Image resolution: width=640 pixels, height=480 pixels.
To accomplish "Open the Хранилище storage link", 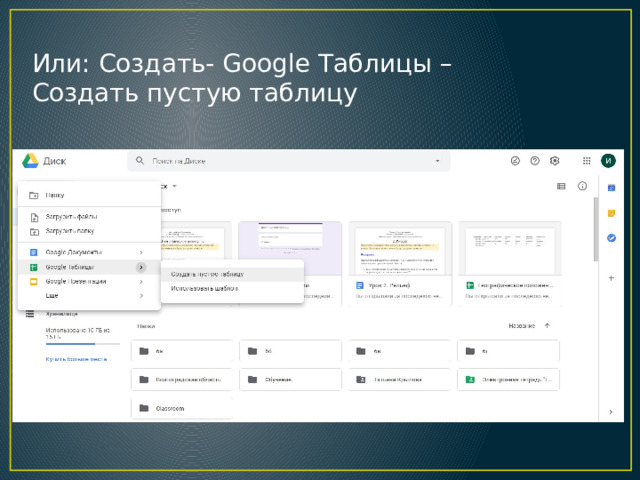I will tap(62, 313).
